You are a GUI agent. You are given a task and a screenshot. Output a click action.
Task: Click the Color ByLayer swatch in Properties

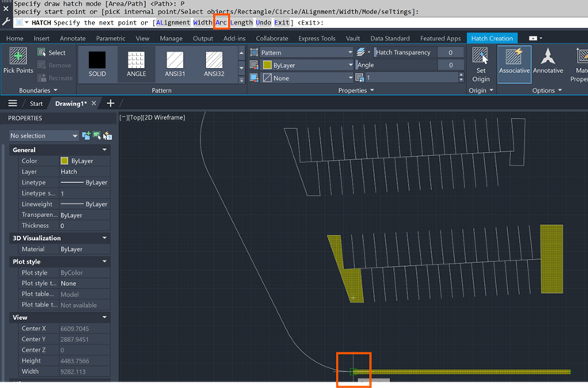pos(66,161)
